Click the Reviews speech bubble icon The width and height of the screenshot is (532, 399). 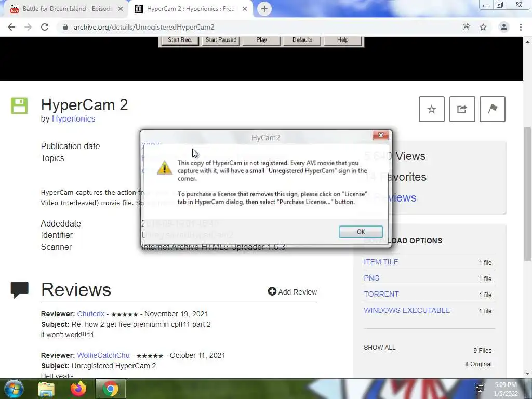click(19, 290)
